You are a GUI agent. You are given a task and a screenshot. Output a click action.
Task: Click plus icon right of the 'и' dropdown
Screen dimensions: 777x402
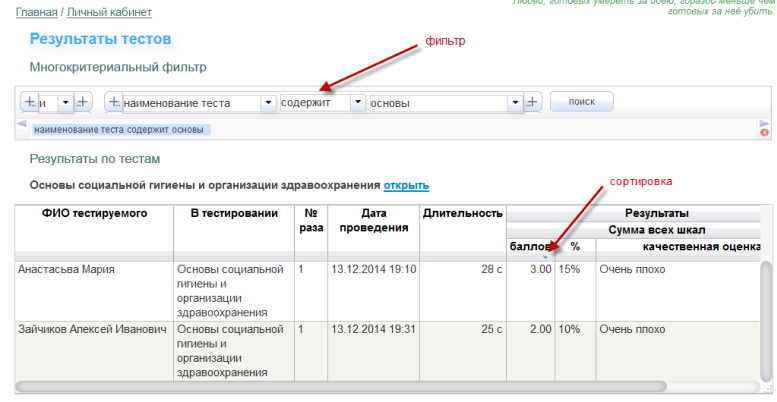coord(83,102)
